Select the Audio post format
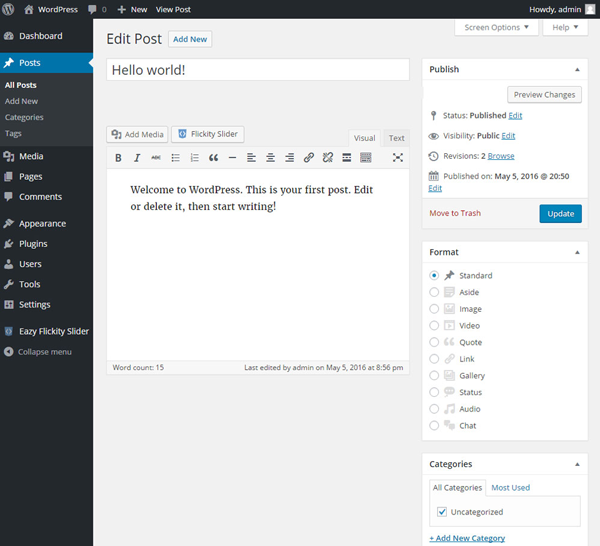600x546 pixels. tap(434, 409)
